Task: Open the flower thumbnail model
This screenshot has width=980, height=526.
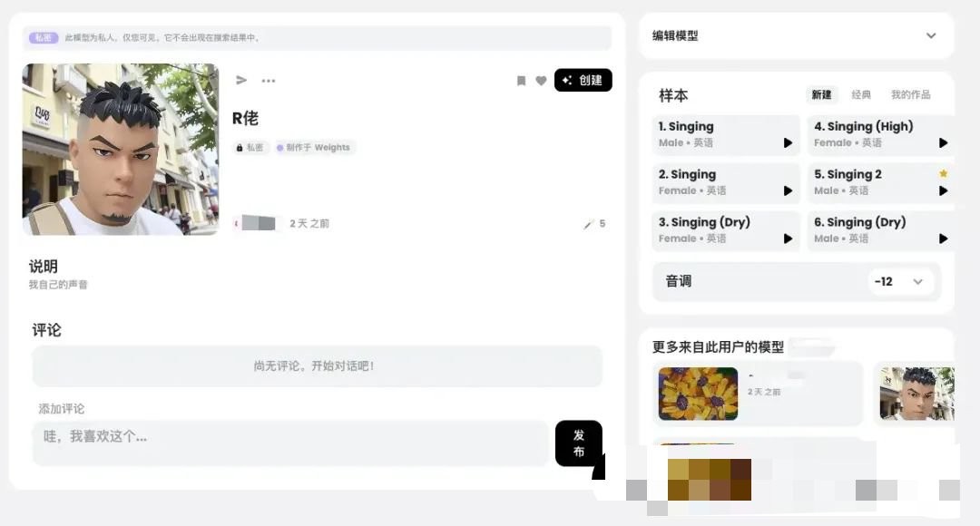Action: click(698, 394)
